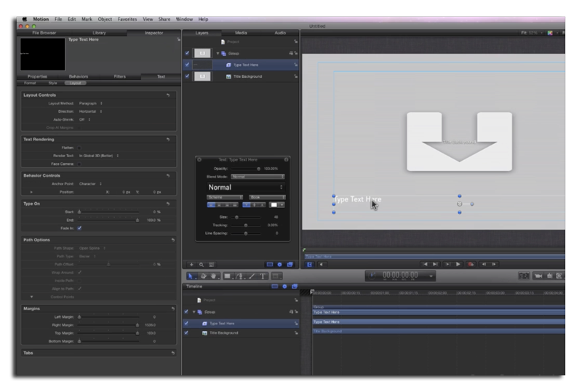
Task: Open the Blend Mode dropdown in HUD
Action: click(x=258, y=176)
